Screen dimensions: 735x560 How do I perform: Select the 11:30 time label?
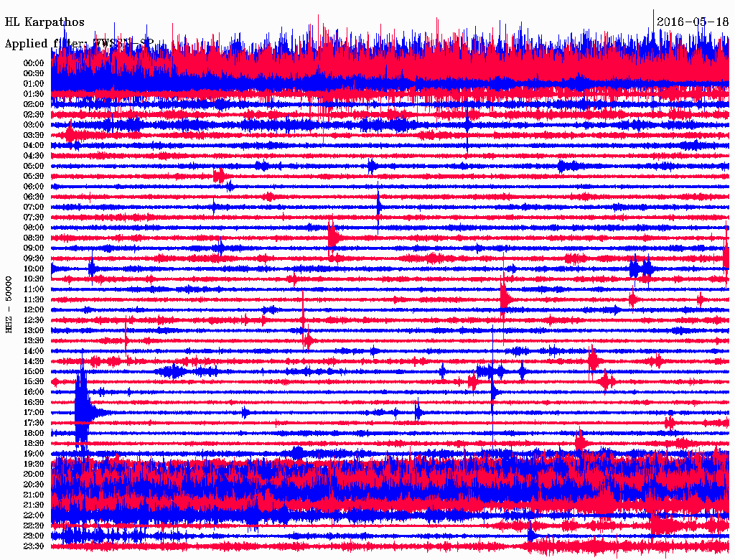point(33,299)
